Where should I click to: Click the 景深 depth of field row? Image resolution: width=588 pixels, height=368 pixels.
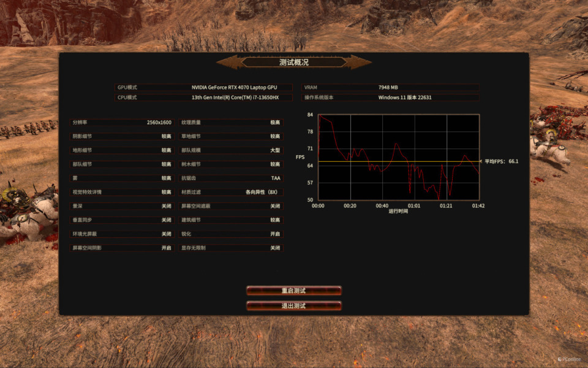coord(122,206)
